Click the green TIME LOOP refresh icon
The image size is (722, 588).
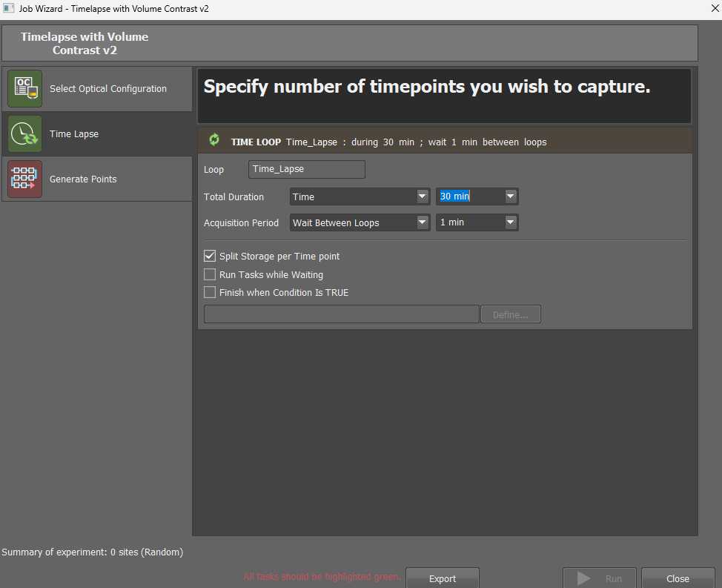coord(214,139)
